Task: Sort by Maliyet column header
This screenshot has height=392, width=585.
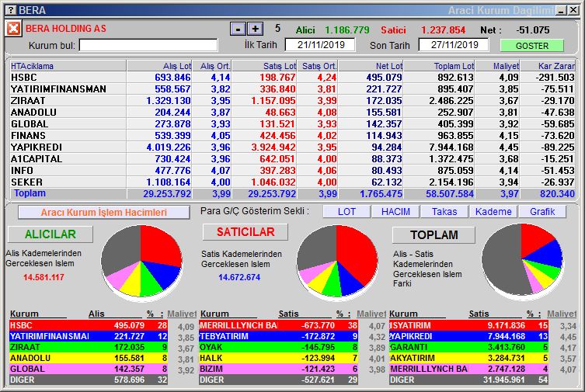Action: coord(497,66)
